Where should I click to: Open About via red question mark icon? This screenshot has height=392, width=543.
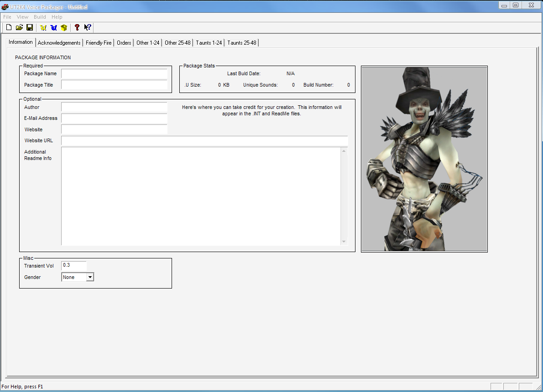[x=77, y=28]
